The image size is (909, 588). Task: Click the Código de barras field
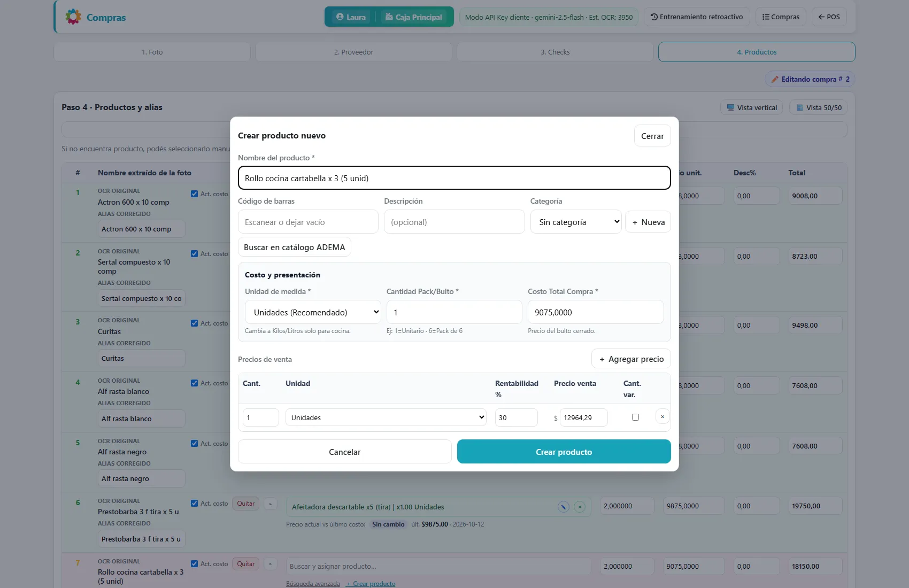[308, 222]
